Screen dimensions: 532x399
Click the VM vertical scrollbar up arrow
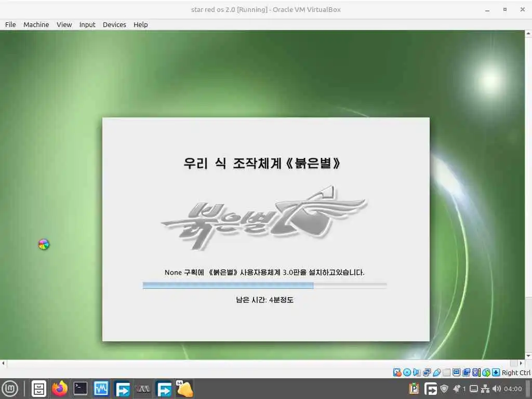pyautogui.click(x=528, y=34)
